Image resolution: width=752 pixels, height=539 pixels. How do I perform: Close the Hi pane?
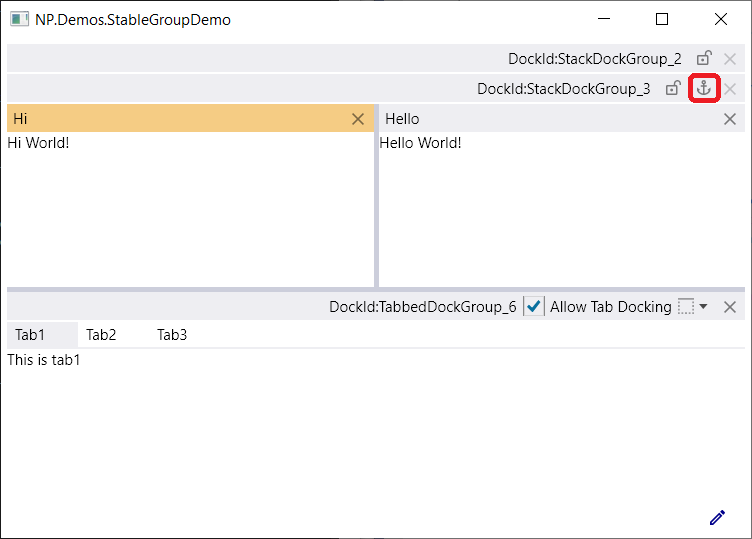point(358,119)
